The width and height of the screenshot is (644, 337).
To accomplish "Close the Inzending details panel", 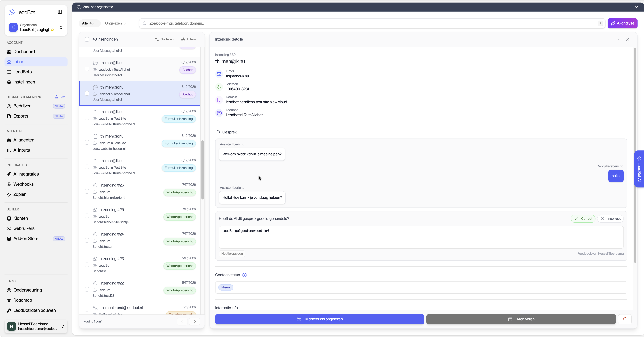I will tap(628, 39).
